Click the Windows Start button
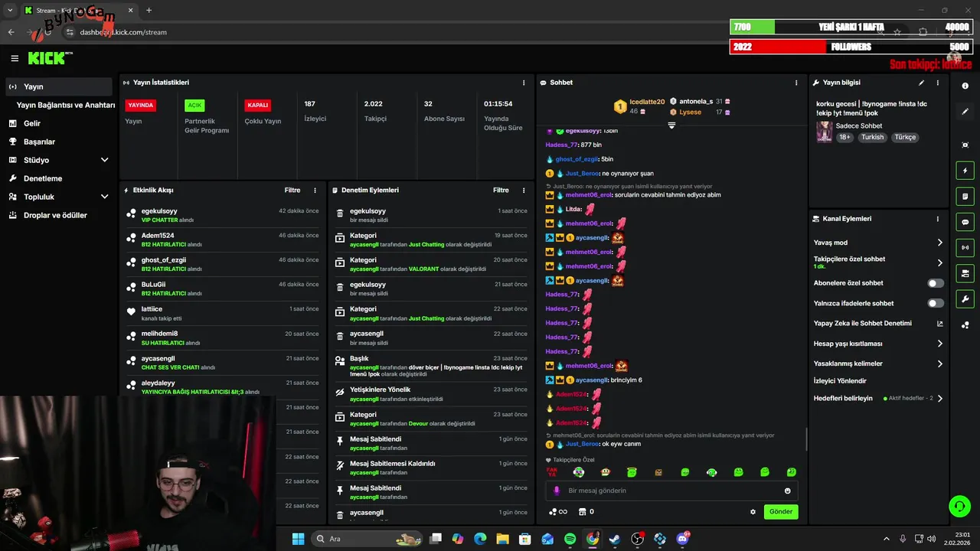 click(x=298, y=539)
